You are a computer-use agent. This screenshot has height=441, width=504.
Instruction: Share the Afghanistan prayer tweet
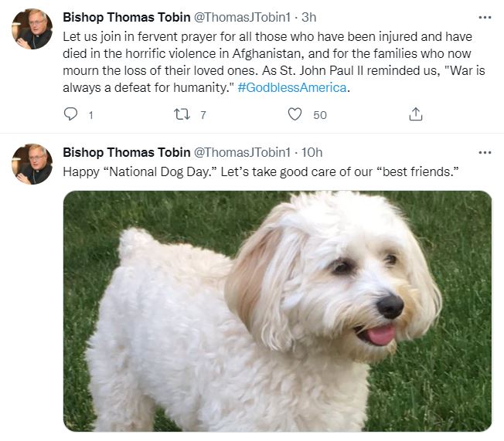(415, 114)
